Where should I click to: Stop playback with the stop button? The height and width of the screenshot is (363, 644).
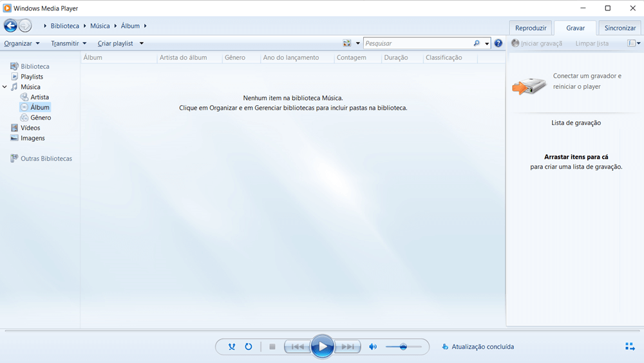click(272, 346)
